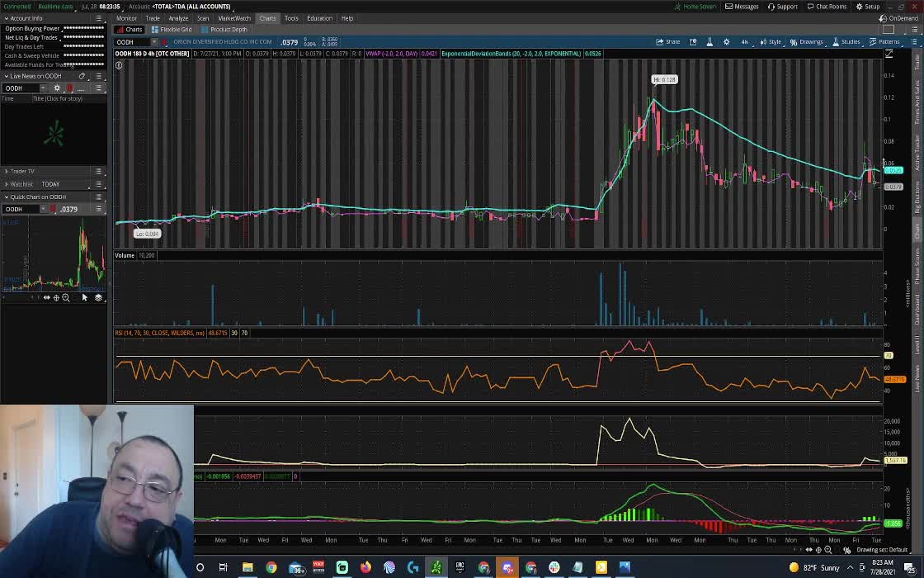Click the OODH symbol field in main chart
The height and width of the screenshot is (578, 924).
(x=132, y=42)
